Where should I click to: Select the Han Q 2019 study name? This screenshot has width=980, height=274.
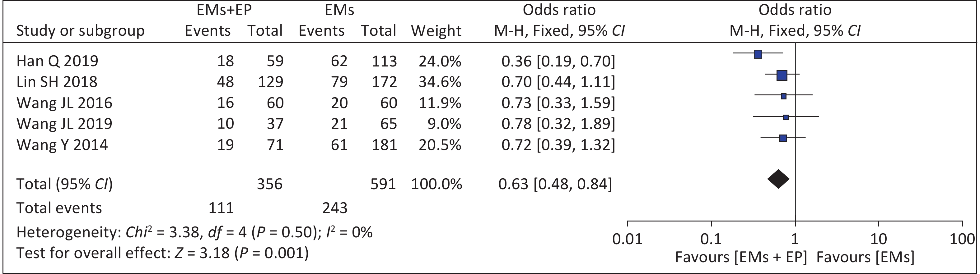point(58,61)
